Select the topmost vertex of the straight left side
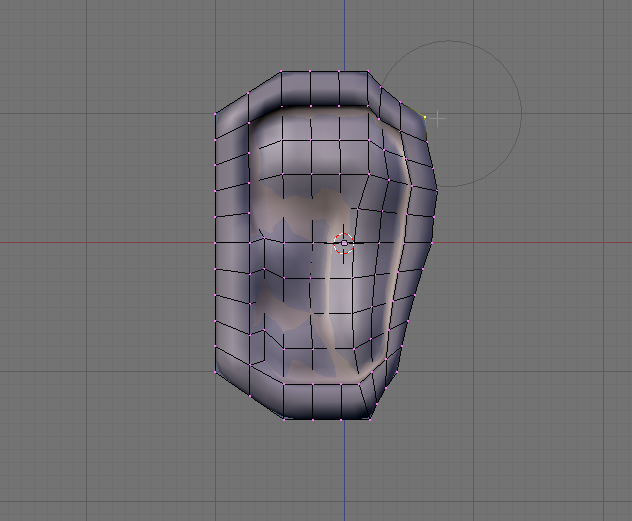This screenshot has width=632, height=521. [215, 114]
